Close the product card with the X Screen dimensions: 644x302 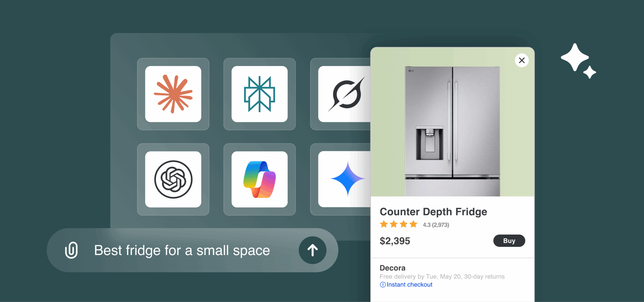[x=522, y=60]
